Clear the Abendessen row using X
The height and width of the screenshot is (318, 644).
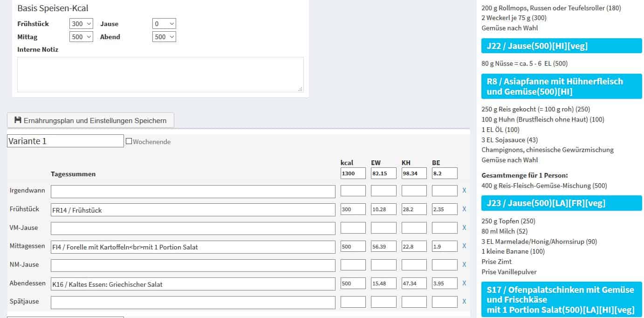pos(464,283)
